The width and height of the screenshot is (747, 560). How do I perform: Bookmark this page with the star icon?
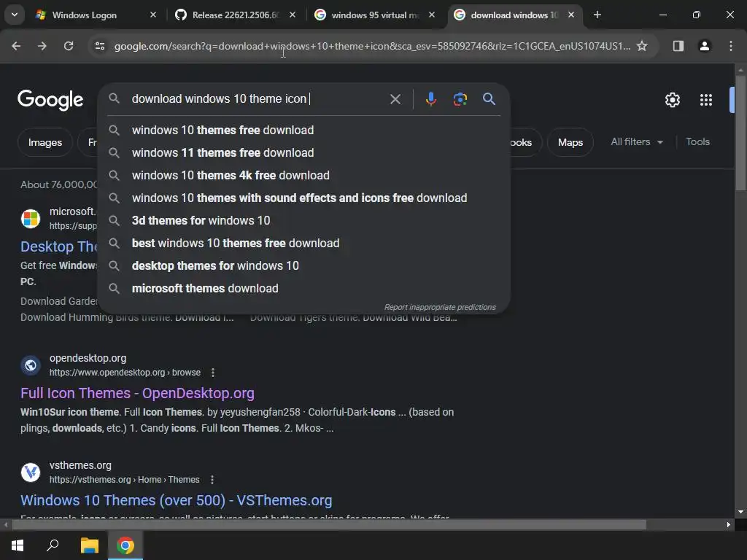point(642,46)
